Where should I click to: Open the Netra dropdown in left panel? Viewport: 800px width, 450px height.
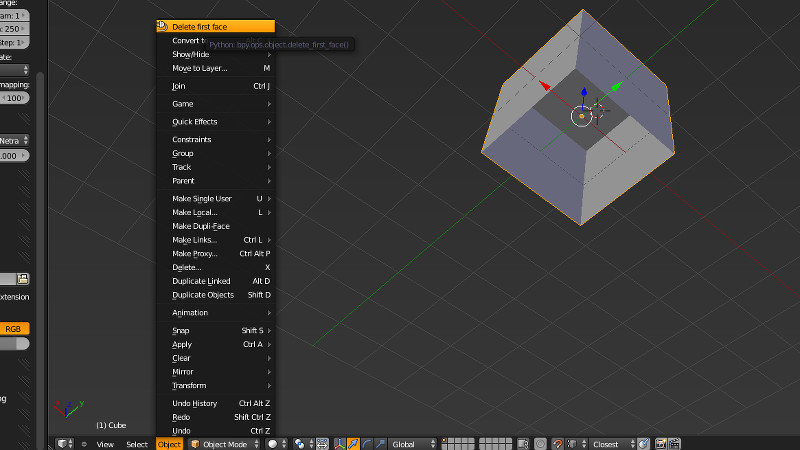pos(14,140)
